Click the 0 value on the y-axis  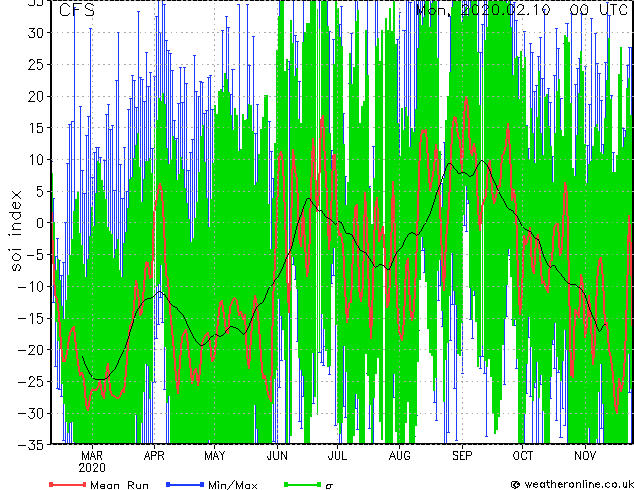tap(40, 223)
